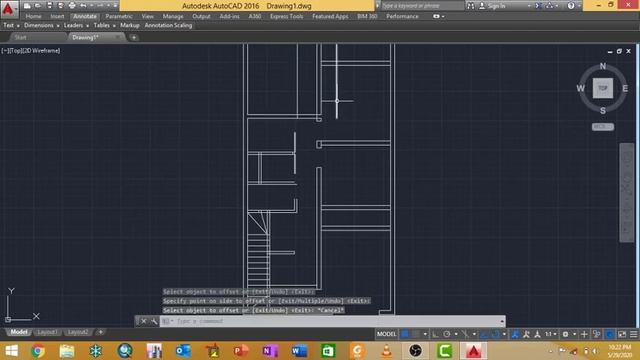Toggle Object Snap in status bar

495,334
